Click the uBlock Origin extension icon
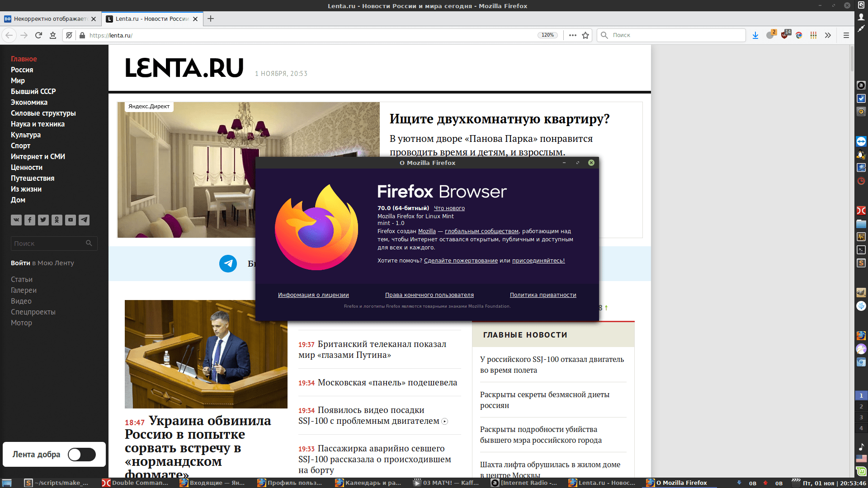This screenshot has width=868, height=488. tap(784, 35)
